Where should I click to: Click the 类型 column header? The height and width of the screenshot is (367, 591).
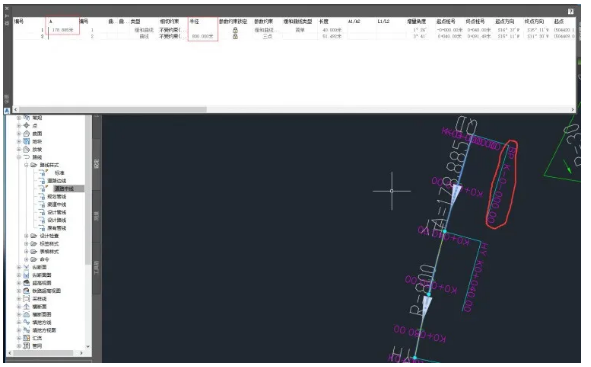click(135, 21)
